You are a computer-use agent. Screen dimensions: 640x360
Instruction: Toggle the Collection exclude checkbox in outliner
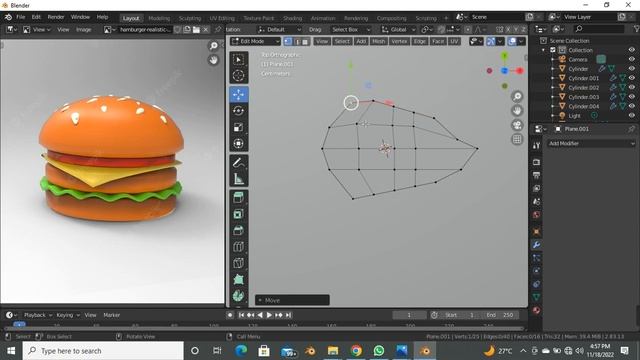[553, 50]
